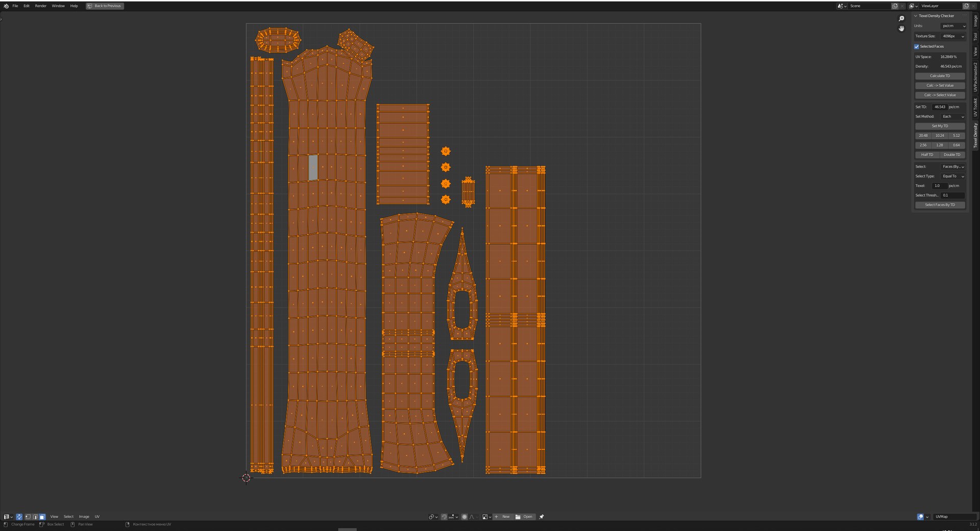Click the pivot point link icon

[431, 517]
